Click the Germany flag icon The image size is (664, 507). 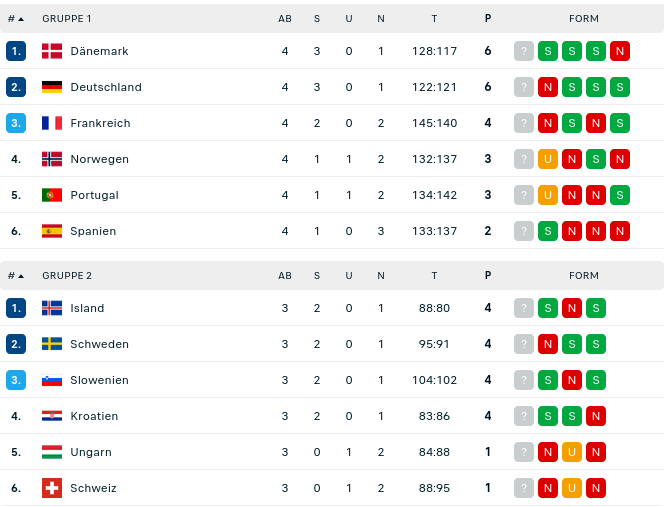[x=52, y=87]
